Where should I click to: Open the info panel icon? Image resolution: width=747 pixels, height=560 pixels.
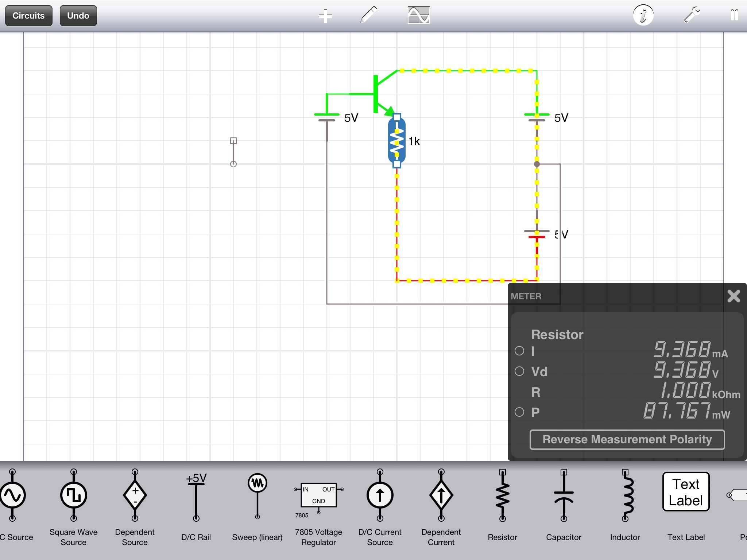tap(643, 15)
